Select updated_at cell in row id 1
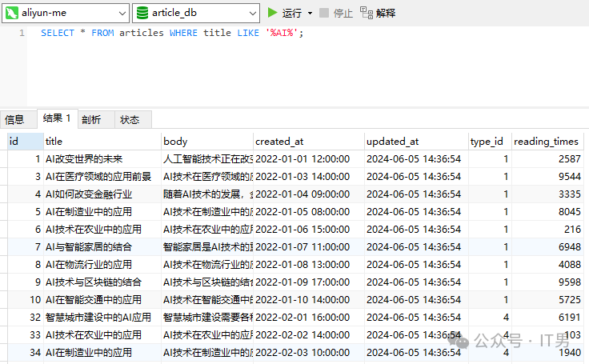Viewport: 589px width, 364px height. [x=416, y=159]
